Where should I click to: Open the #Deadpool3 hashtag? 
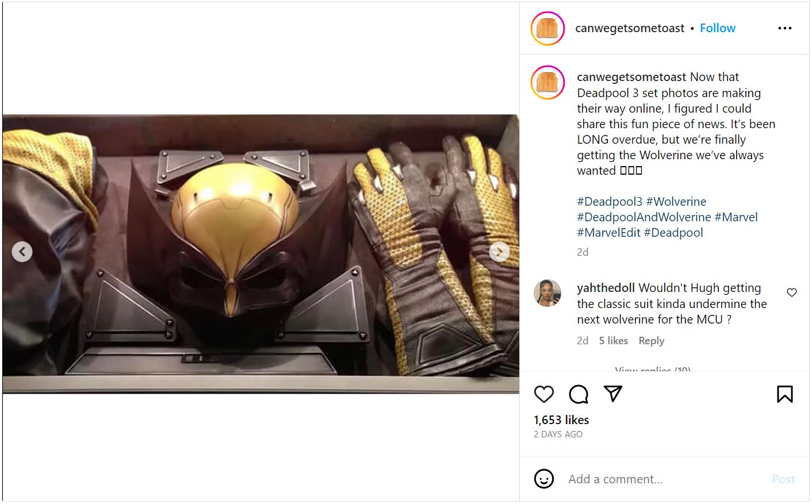(x=610, y=202)
